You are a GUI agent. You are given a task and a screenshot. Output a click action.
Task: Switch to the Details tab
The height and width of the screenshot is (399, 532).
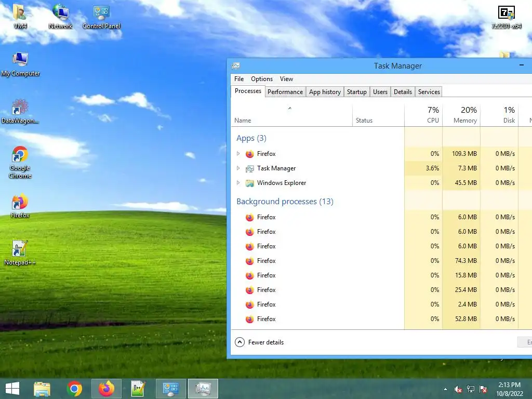coord(403,92)
